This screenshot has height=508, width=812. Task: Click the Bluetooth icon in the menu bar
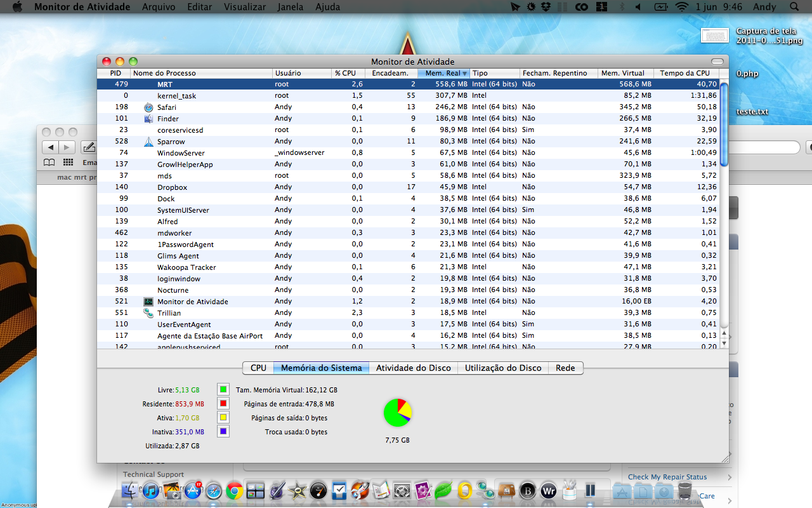point(621,7)
